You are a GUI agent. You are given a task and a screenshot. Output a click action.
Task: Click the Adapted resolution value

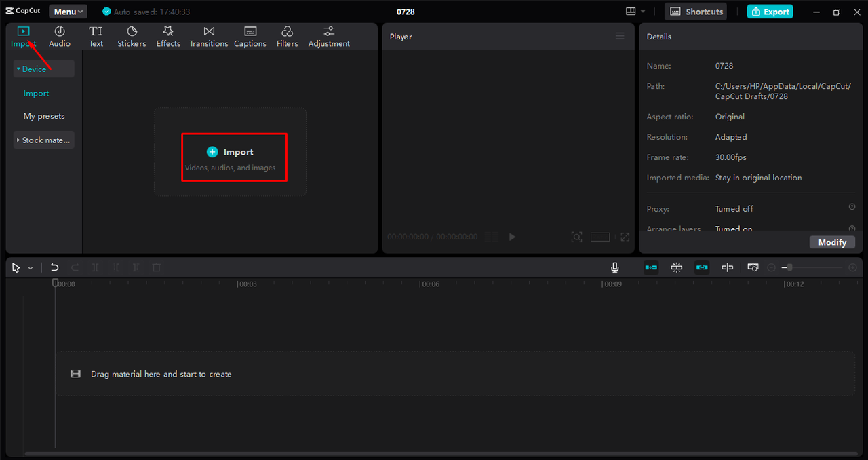coord(731,137)
